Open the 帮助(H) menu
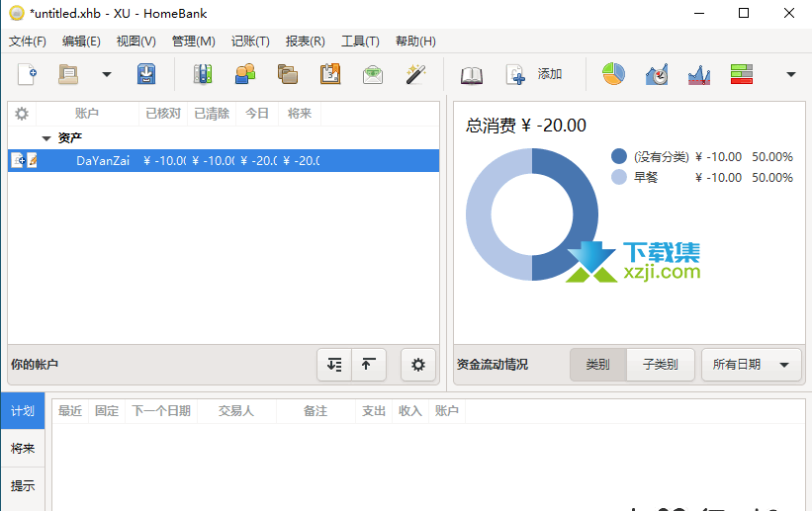 tap(415, 41)
